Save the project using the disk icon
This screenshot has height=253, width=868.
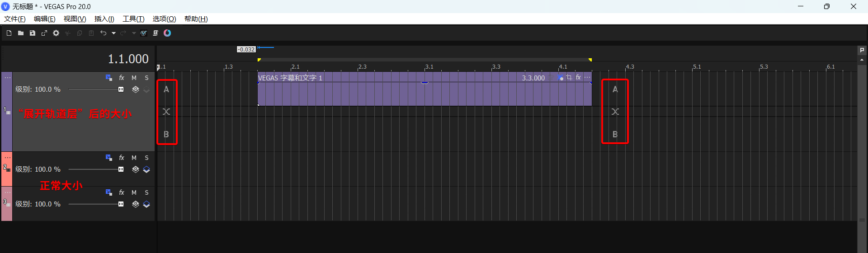click(x=33, y=33)
